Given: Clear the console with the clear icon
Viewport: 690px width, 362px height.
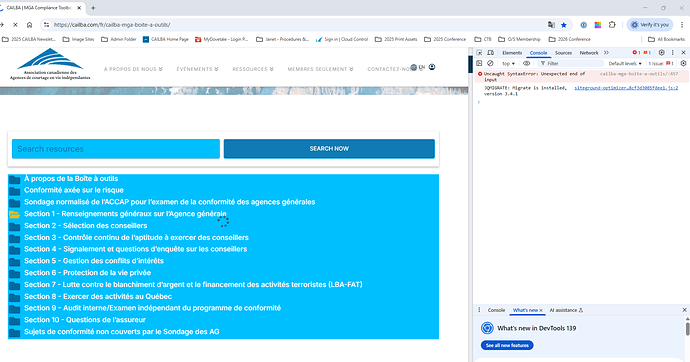Looking at the screenshot, I should click(490, 63).
